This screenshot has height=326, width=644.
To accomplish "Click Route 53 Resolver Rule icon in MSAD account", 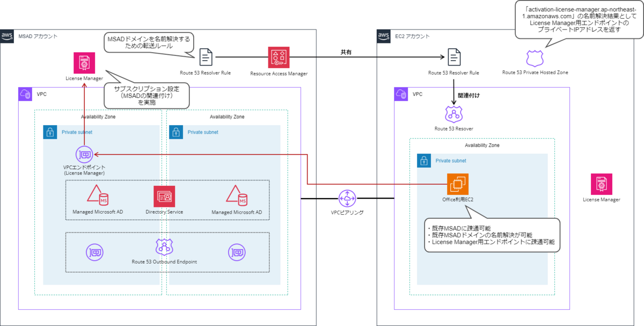I will (x=206, y=57).
